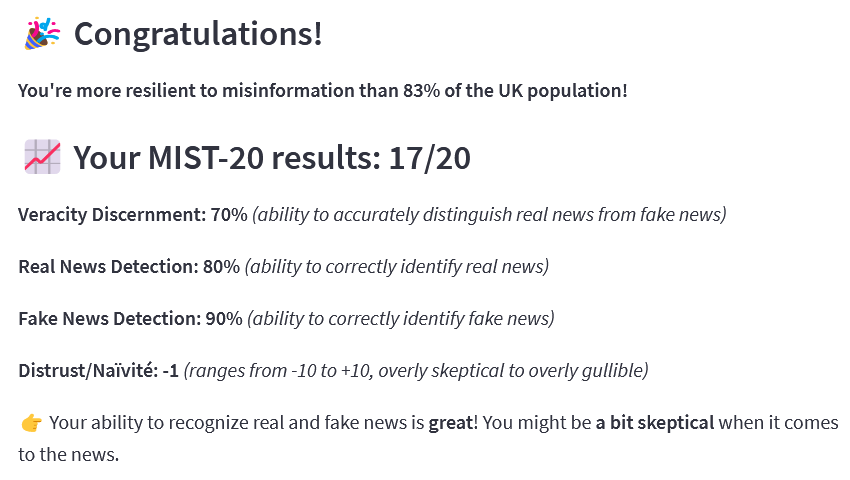850x480 pixels.
Task: Click the party popper emoji icon
Action: (x=42, y=34)
